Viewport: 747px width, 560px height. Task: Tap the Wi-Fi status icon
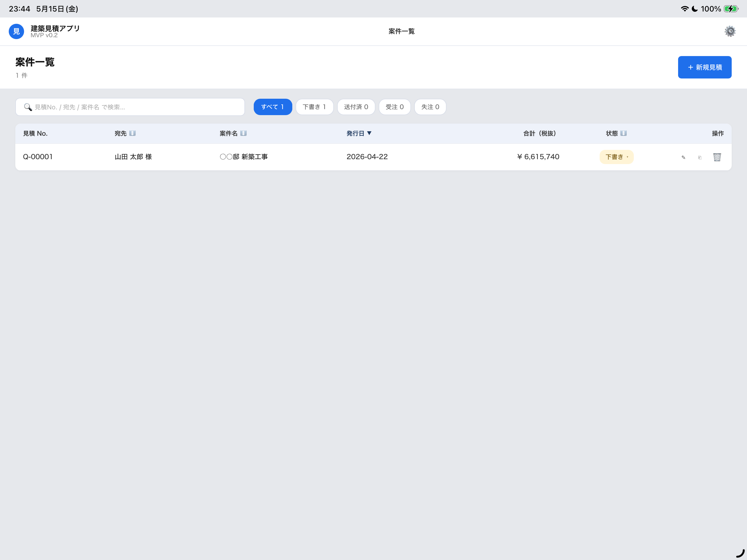[x=685, y=9]
